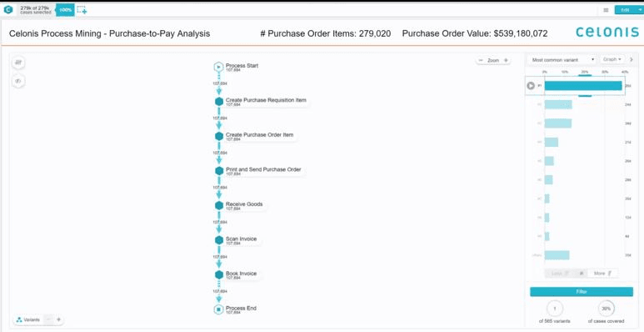
Task: Click the Receive Goods label
Action: [x=244, y=204]
